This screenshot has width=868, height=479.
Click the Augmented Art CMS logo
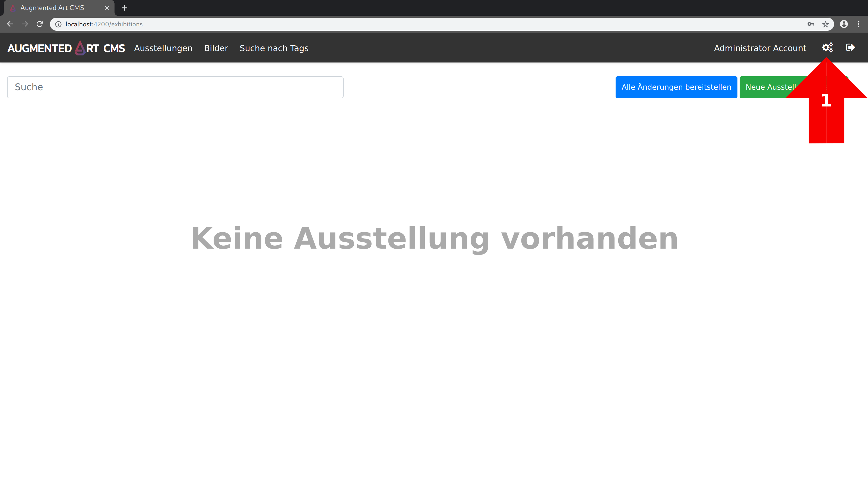pos(66,48)
